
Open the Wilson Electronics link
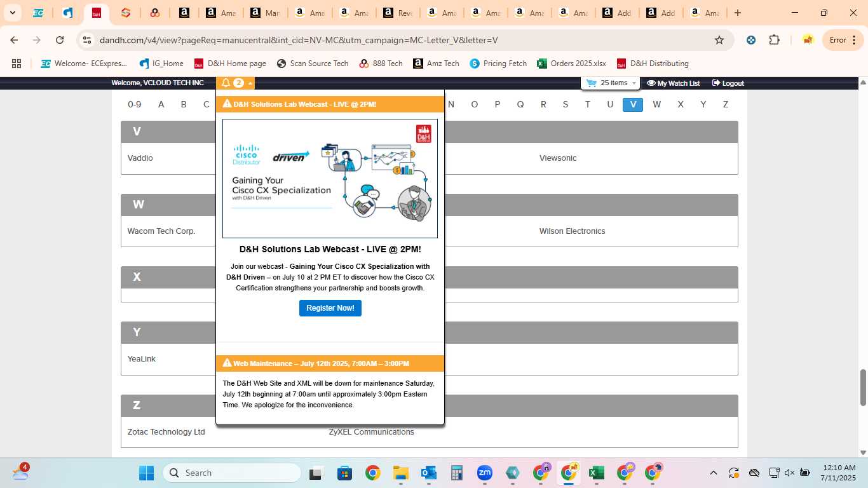click(572, 231)
